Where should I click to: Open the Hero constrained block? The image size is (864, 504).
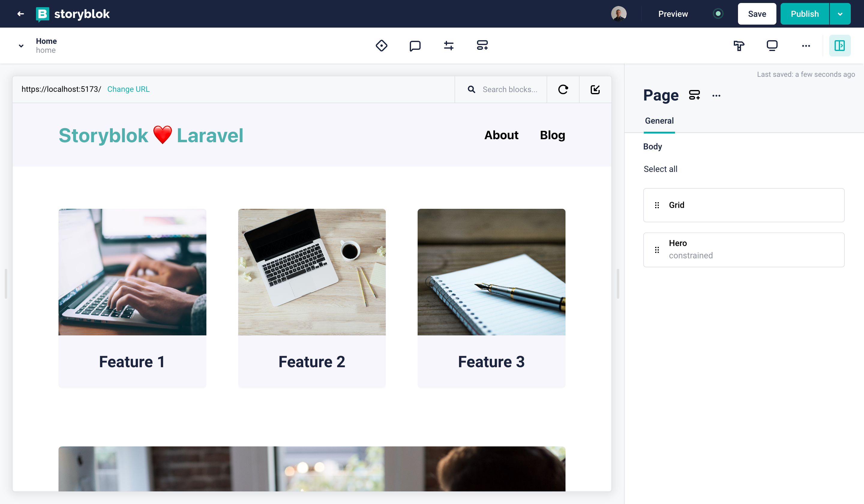tap(743, 250)
